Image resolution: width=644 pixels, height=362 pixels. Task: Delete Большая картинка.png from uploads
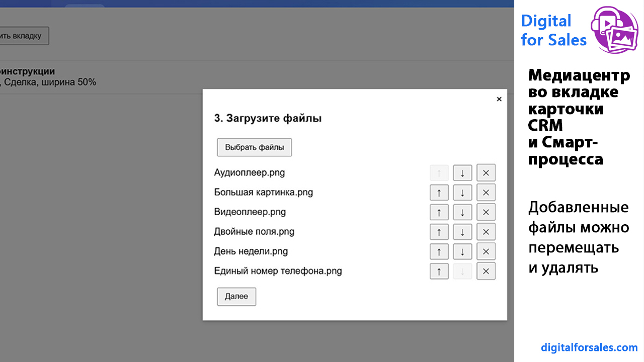coord(486,192)
